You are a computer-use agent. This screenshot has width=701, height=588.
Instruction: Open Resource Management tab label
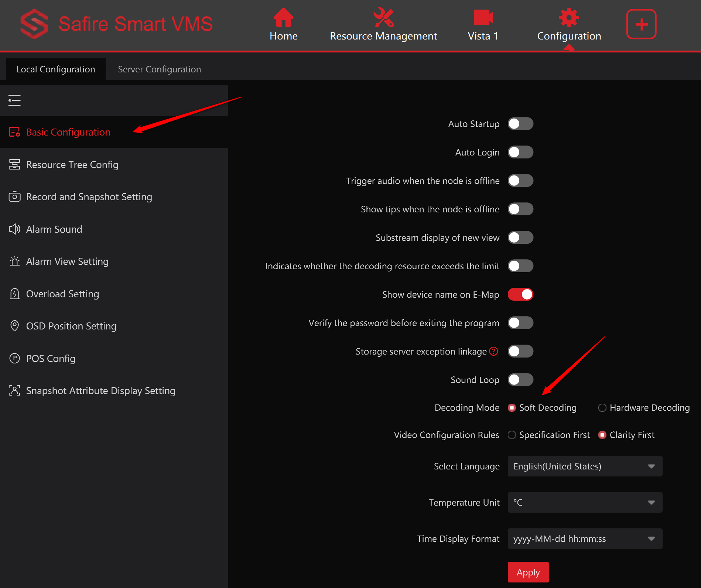click(x=383, y=36)
